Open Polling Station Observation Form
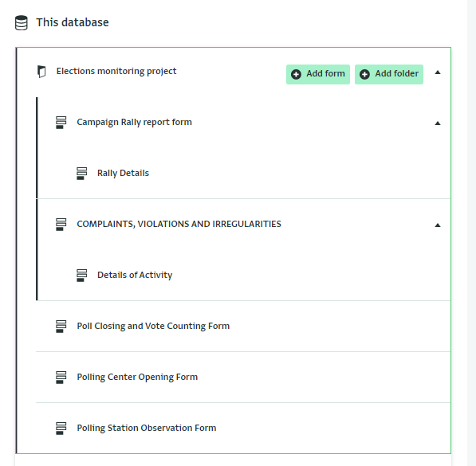Image resolution: width=476 pixels, height=466 pixels. pyautogui.click(x=147, y=428)
